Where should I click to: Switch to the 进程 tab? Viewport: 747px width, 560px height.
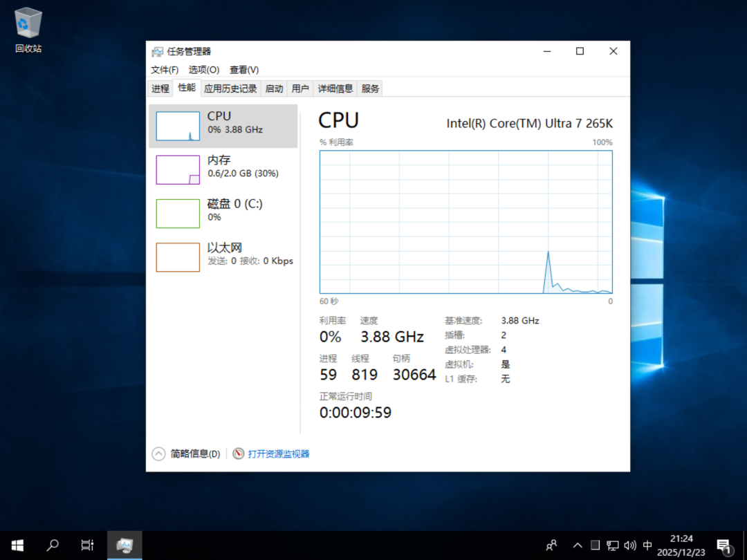160,88
